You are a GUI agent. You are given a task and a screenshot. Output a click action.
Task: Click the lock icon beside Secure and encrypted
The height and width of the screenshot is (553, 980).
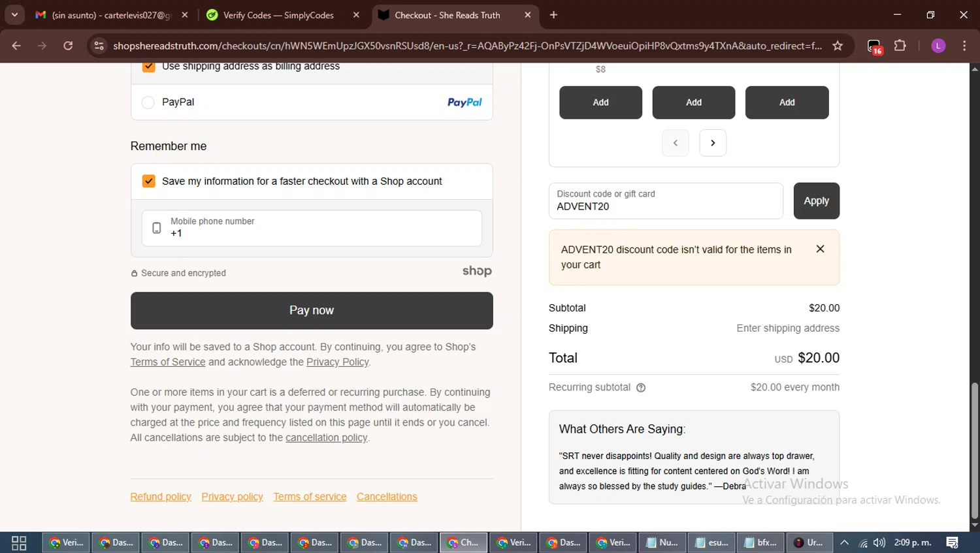point(134,274)
